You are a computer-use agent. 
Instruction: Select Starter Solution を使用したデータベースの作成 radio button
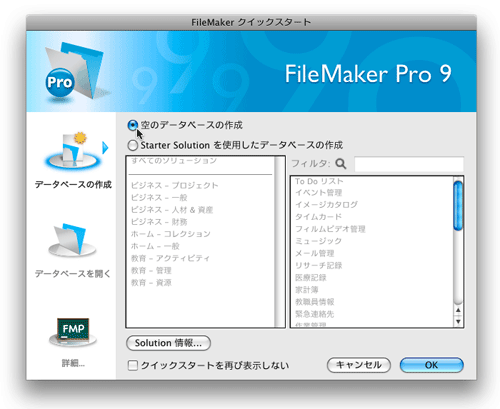coord(133,145)
